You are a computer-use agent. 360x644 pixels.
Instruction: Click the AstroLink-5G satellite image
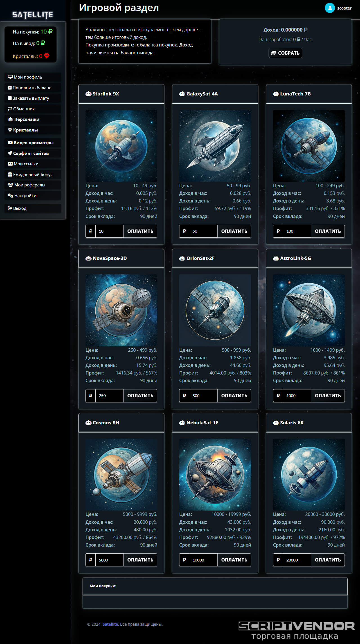point(309,310)
